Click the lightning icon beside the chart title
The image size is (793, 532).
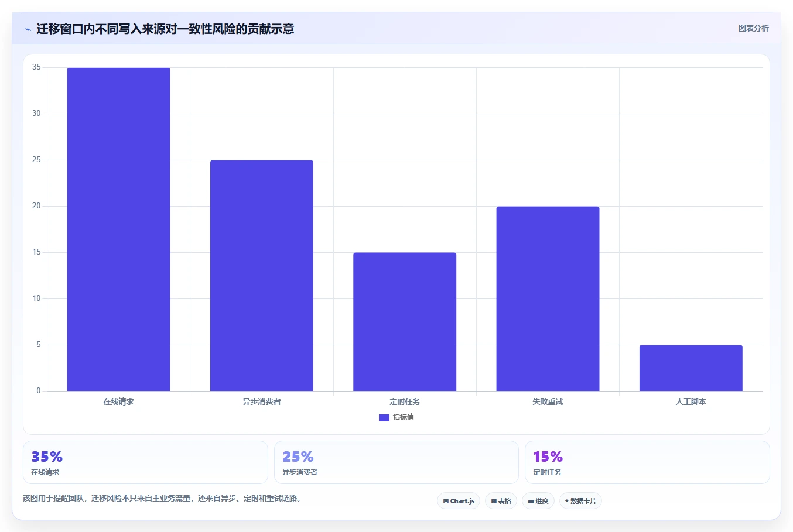tap(28, 29)
